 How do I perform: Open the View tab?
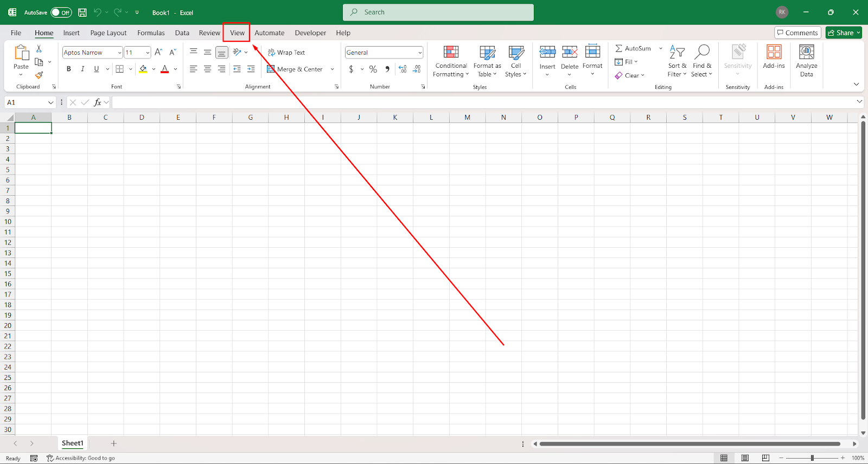coord(237,33)
